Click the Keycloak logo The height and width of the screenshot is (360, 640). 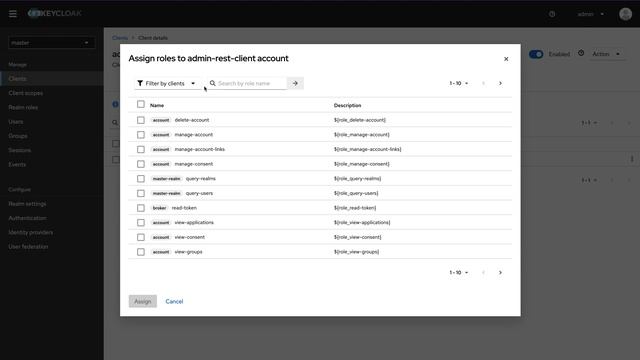pyautogui.click(x=55, y=13)
